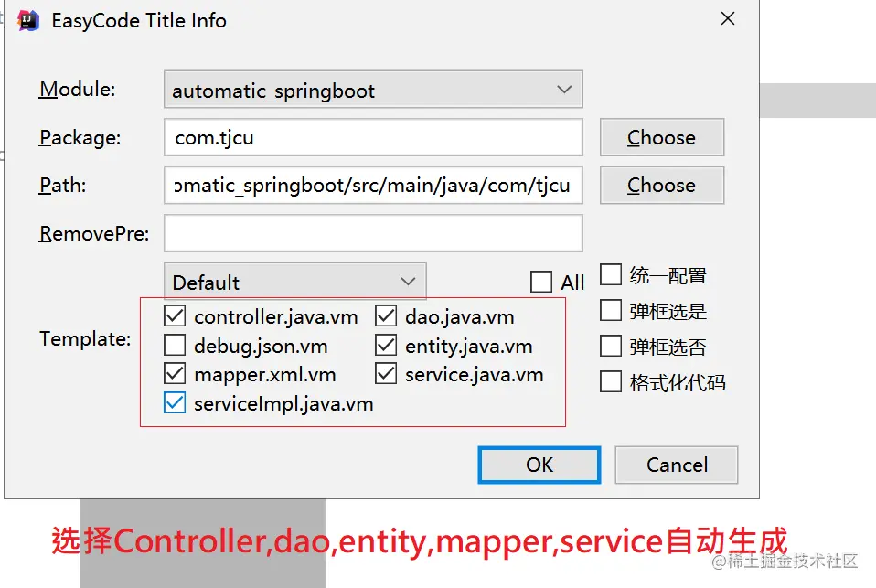Enable the 格式化代码 checkbox
876x588 pixels.
611,382
